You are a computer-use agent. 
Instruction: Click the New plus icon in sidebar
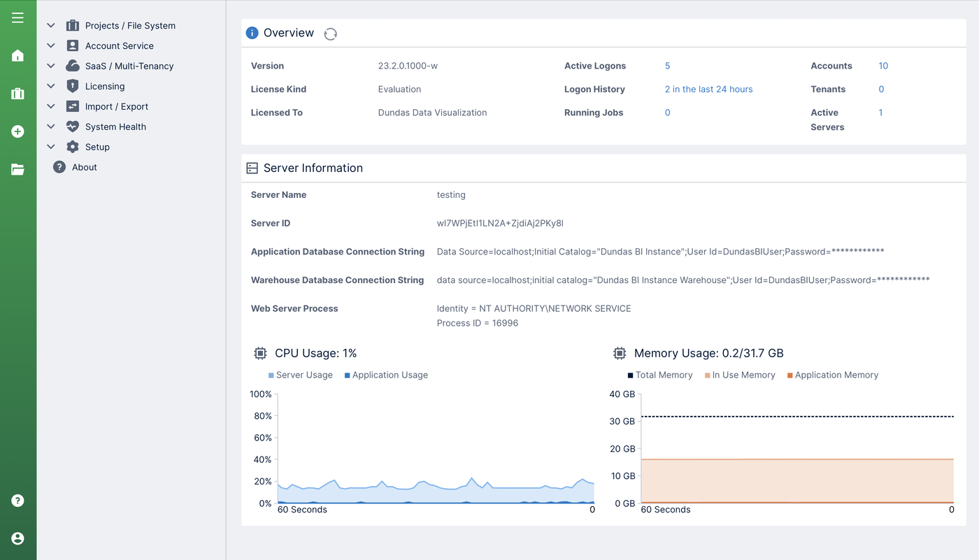point(18,131)
